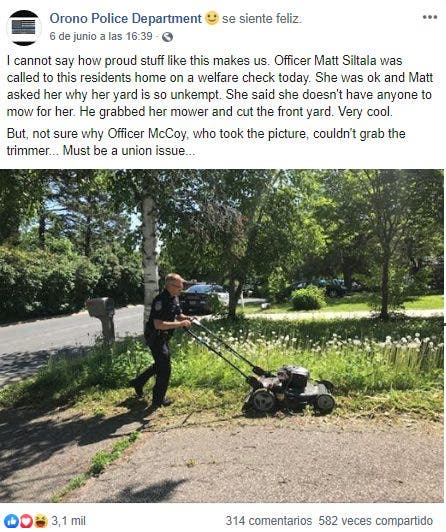Viewport: 446px width, 532px height.
Task: Click the police officer in the photo
Action: 161,340
